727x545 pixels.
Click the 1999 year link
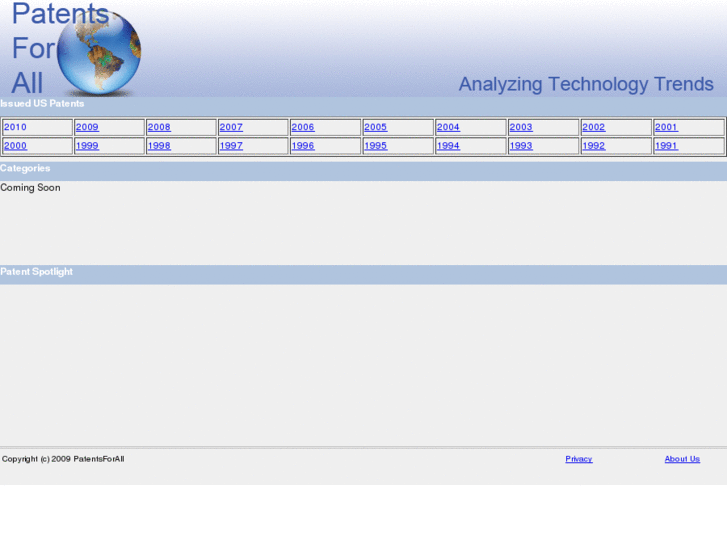87,146
